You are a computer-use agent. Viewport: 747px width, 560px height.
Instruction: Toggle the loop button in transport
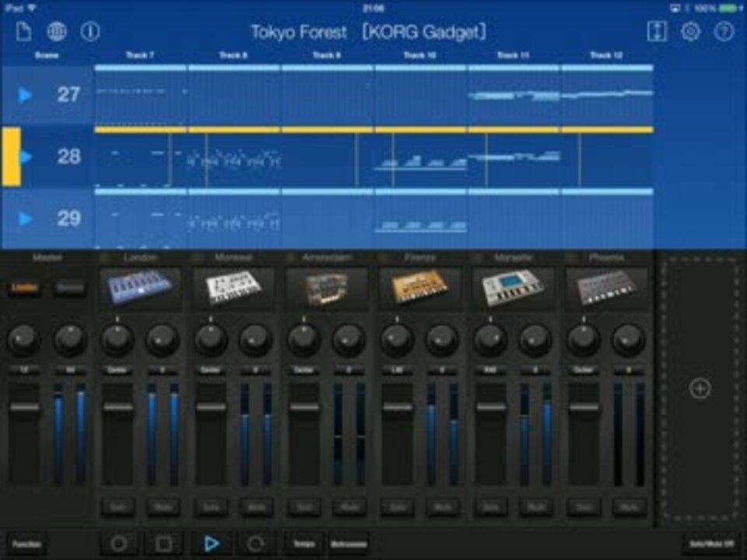tap(255, 544)
